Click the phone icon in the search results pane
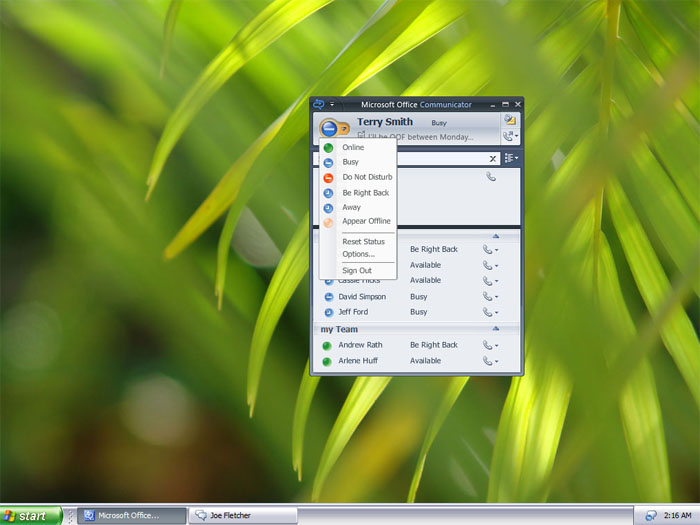The height and width of the screenshot is (525, 700). [x=491, y=177]
